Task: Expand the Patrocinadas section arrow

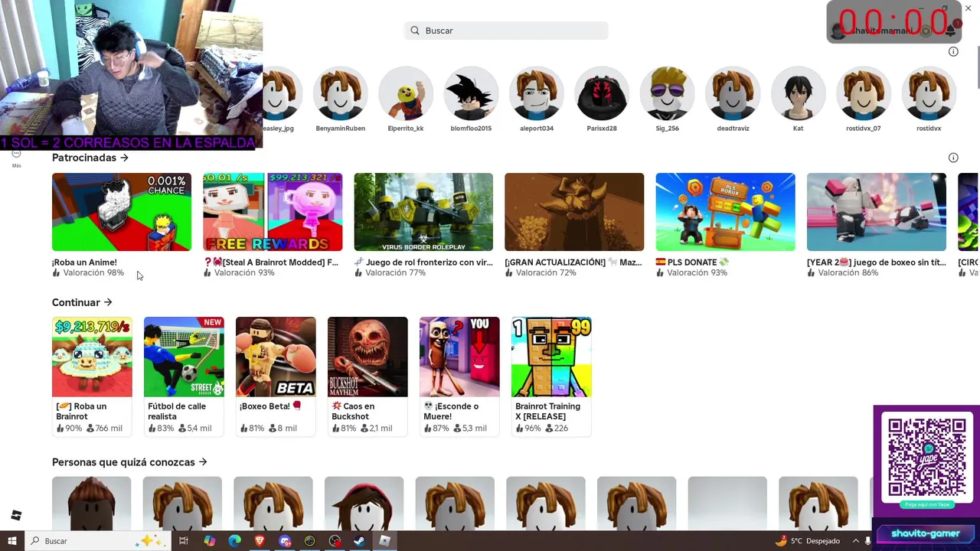Action: pyautogui.click(x=124, y=158)
